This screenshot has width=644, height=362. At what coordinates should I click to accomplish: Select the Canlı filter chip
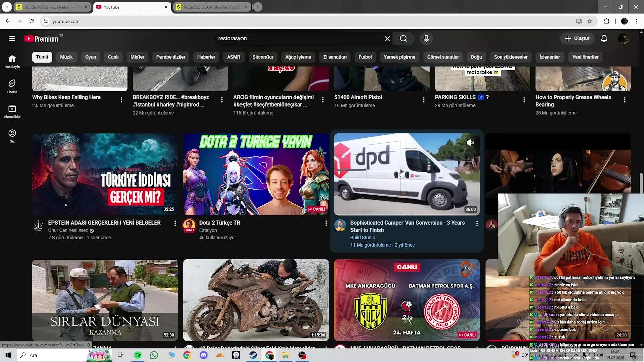point(113,57)
